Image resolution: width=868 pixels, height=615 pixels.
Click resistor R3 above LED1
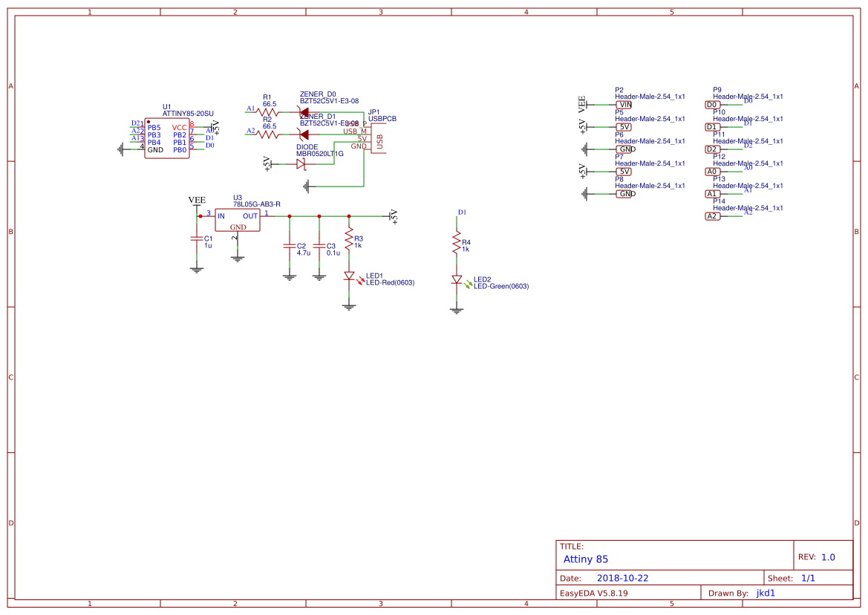coord(349,239)
